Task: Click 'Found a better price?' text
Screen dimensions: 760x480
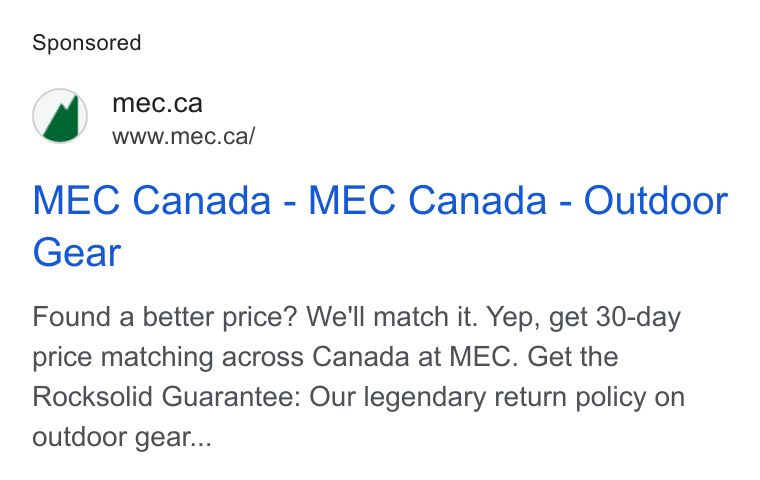Action: point(164,318)
